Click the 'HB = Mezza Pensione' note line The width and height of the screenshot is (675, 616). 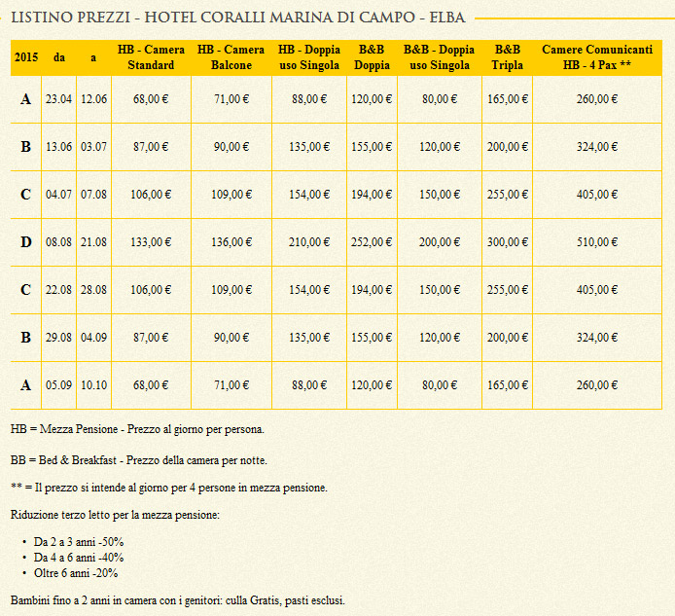coord(137,429)
